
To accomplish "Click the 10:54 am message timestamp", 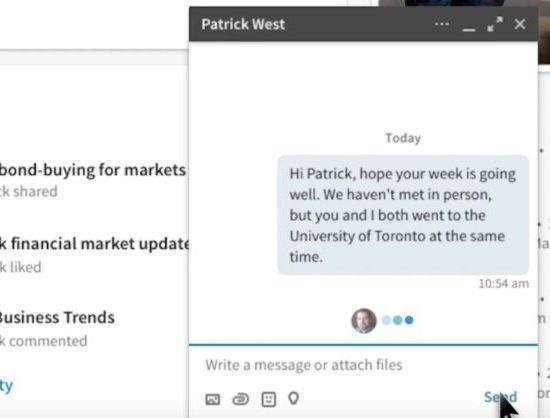I will click(504, 283).
